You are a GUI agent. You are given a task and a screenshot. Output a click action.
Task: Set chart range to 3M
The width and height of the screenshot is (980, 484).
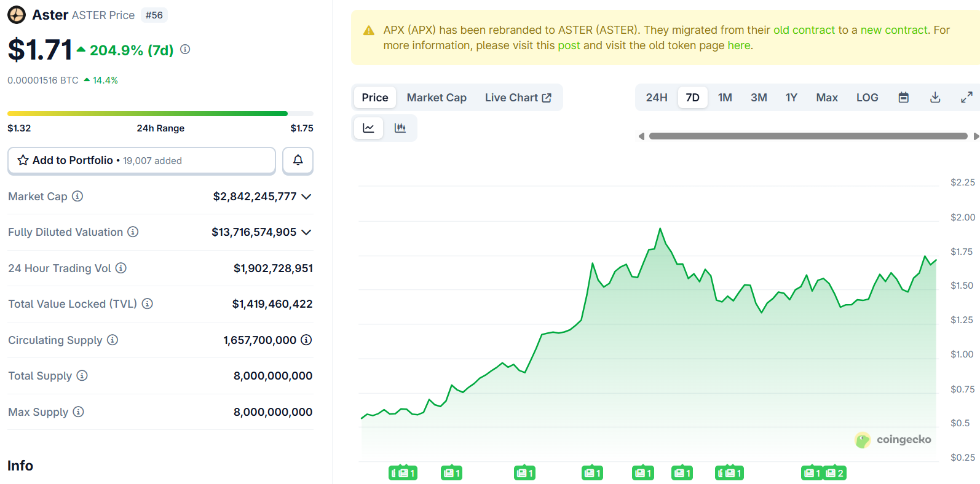(759, 98)
